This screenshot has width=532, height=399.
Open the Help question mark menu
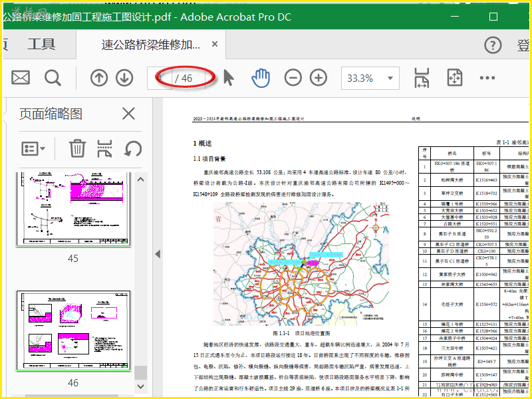493,45
